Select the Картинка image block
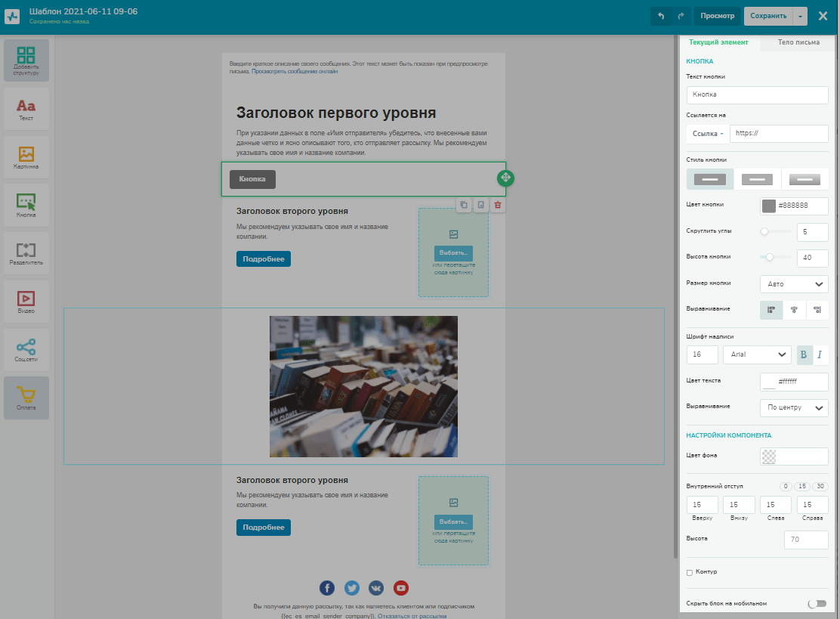840x619 pixels. [26, 157]
